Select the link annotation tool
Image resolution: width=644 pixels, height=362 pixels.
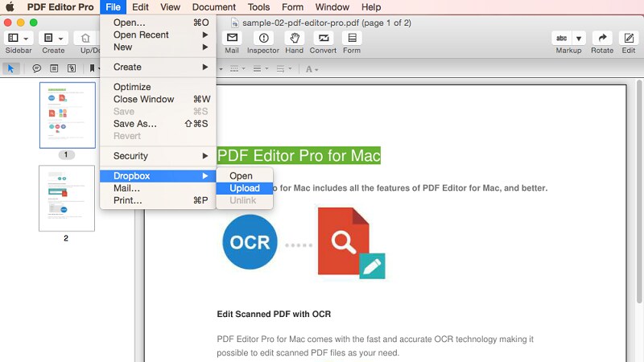tap(72, 68)
